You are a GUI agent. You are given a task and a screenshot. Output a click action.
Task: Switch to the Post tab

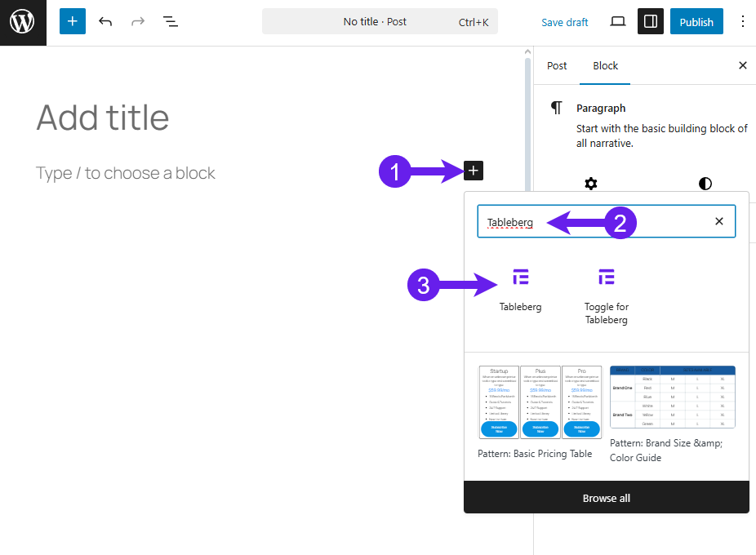point(557,66)
